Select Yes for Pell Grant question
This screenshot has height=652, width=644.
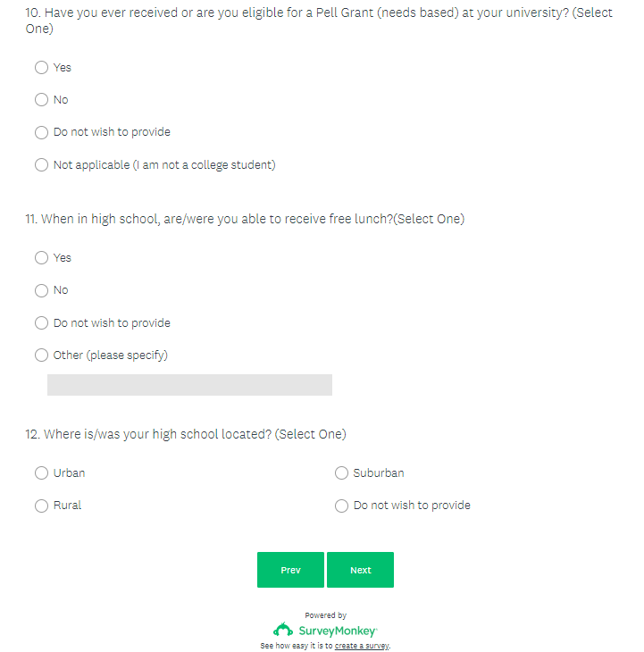click(x=41, y=68)
